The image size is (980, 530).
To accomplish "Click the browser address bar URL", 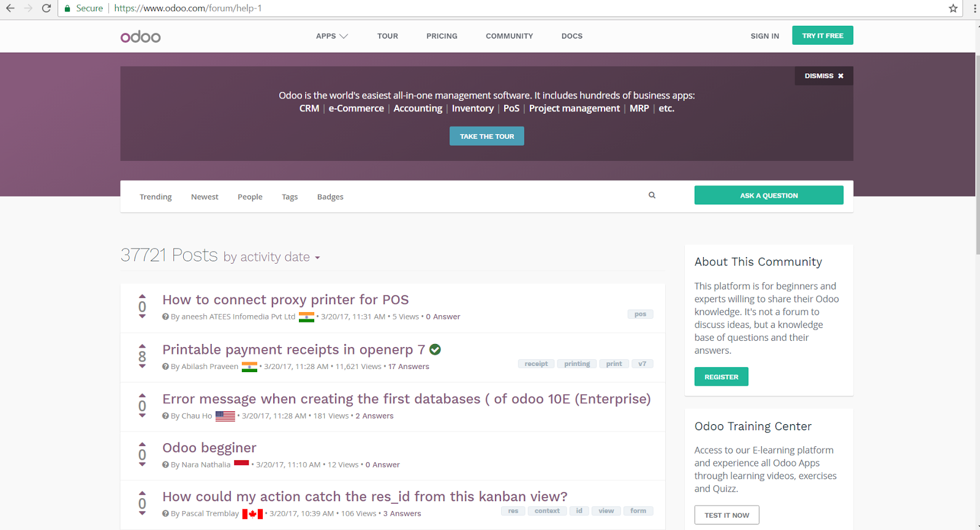I will click(188, 9).
